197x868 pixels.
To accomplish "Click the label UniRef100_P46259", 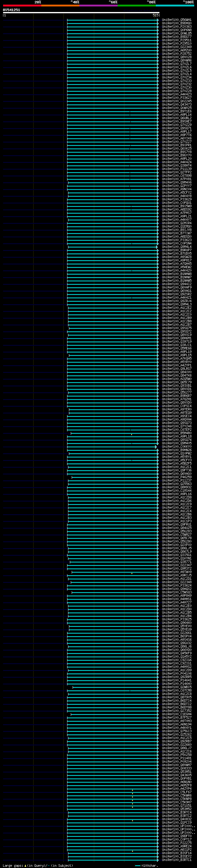I will click(177, 477).
